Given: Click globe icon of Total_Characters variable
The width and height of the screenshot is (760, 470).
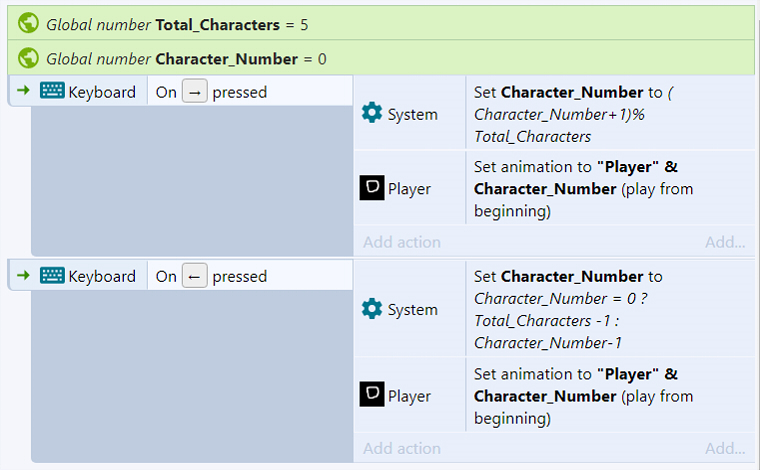Looking at the screenshot, I should tap(28, 23).
